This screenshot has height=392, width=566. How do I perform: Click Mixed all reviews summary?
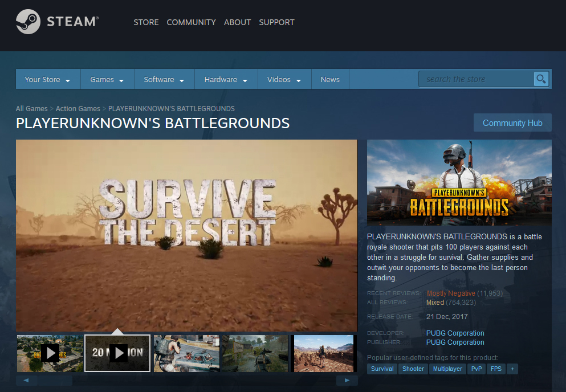tap(435, 303)
